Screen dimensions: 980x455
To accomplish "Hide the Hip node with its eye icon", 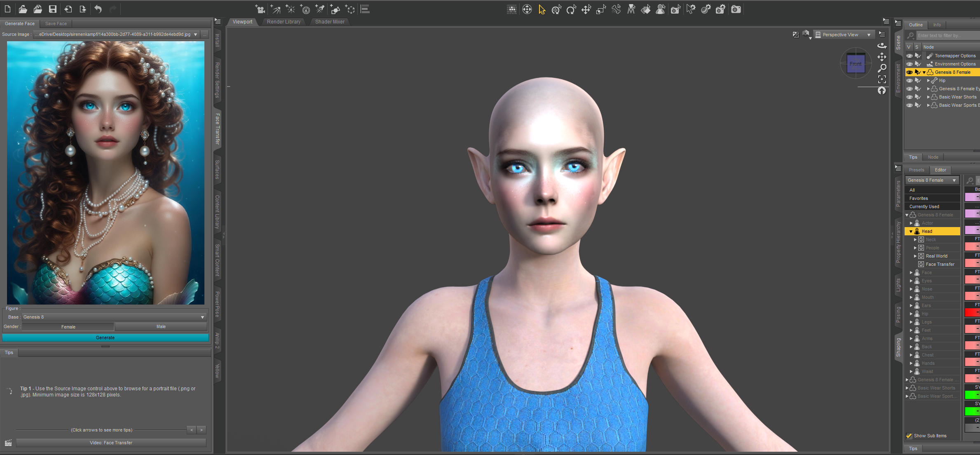I will 910,80.
